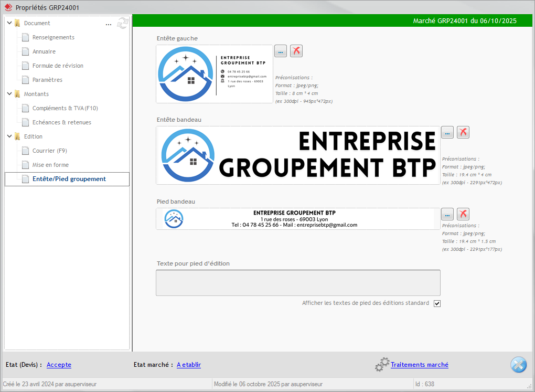
Task: Click browse button for Entête gauche image
Action: (281, 51)
